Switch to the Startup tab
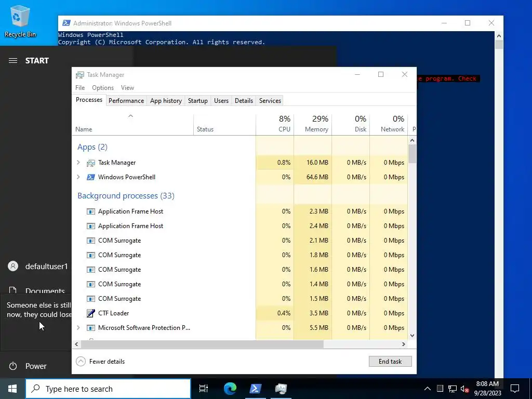The height and width of the screenshot is (399, 532). (x=198, y=101)
